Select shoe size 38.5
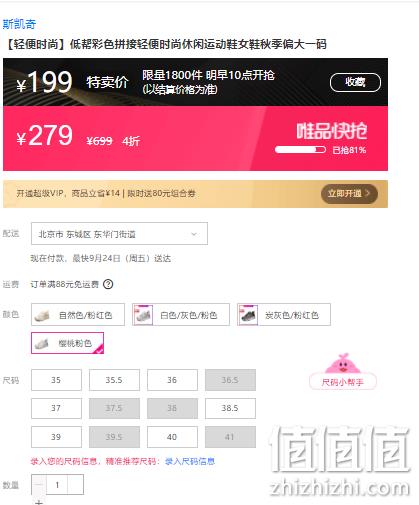Image resolution: width=419 pixels, height=505 pixels. tap(230, 408)
